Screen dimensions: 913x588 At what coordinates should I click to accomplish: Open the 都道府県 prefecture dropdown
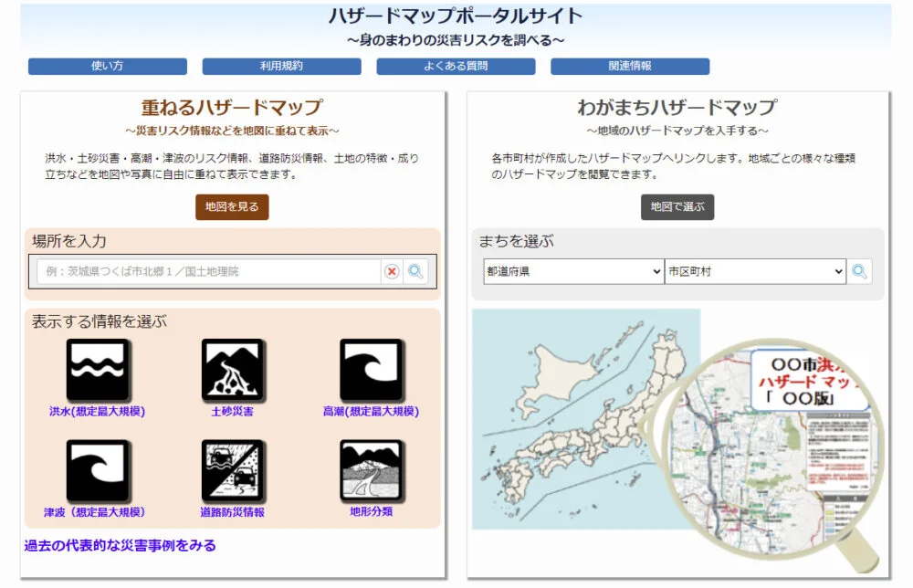(573, 271)
